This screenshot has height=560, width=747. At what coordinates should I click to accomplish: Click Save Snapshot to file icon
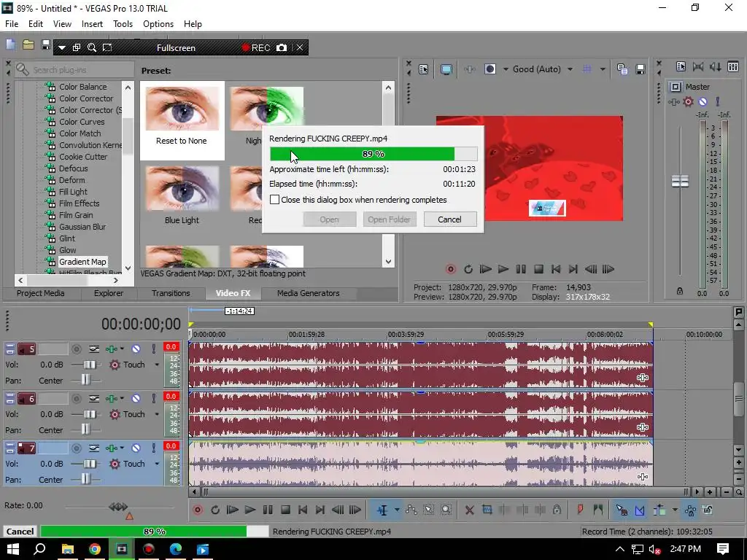(x=640, y=69)
